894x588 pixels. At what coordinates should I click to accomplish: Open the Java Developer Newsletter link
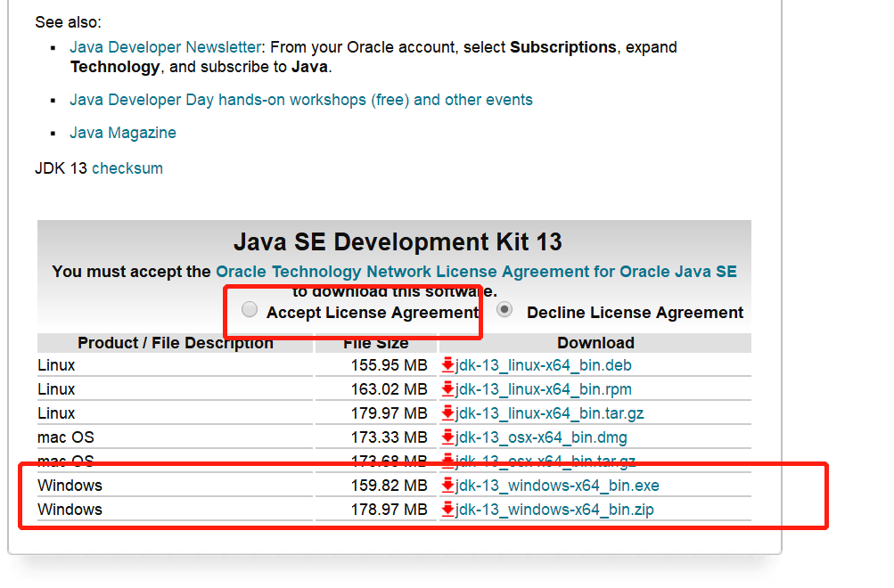coord(166,47)
